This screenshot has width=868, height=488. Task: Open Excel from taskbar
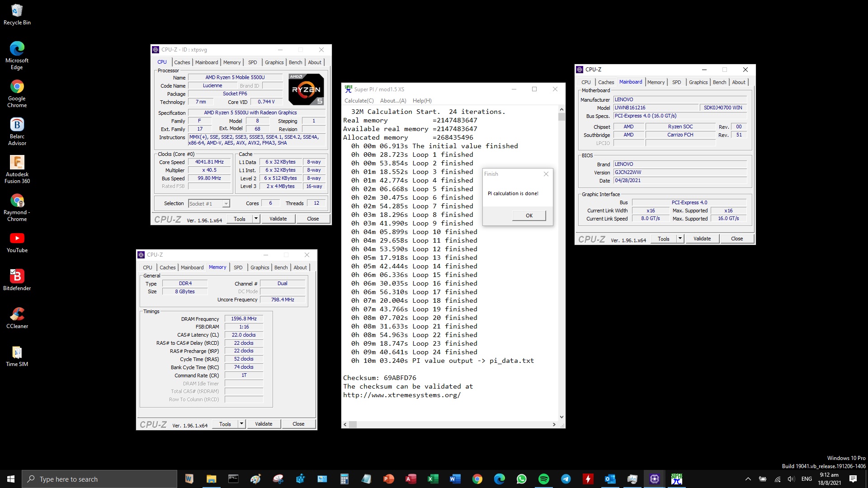coord(433,479)
